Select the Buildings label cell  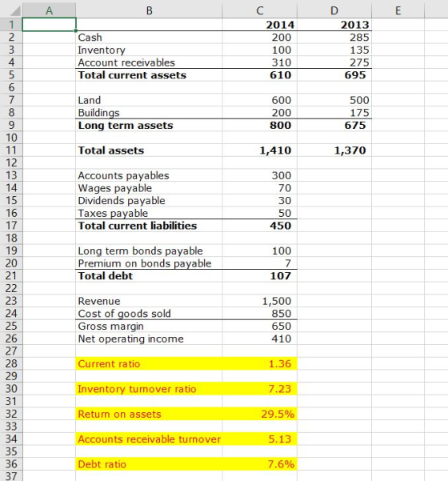click(x=149, y=113)
